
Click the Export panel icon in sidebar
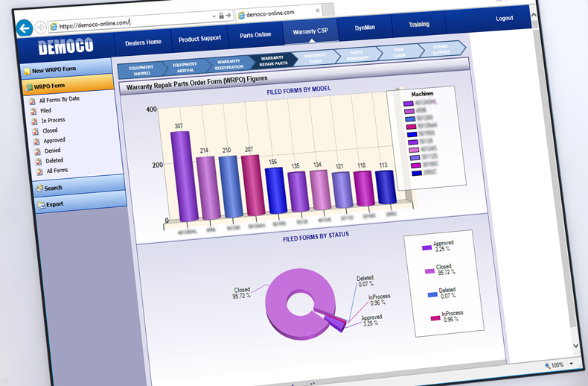(40, 204)
